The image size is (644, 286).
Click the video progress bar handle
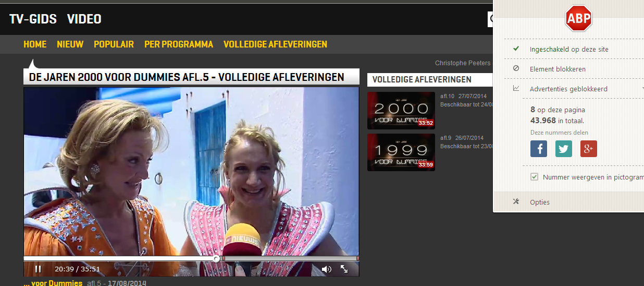tap(216, 258)
